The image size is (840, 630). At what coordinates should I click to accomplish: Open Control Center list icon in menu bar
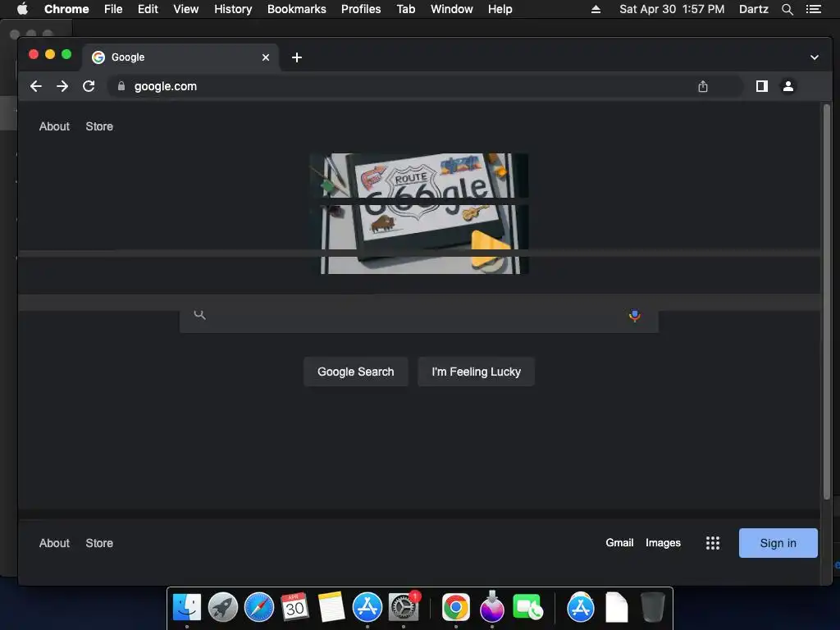click(x=813, y=9)
